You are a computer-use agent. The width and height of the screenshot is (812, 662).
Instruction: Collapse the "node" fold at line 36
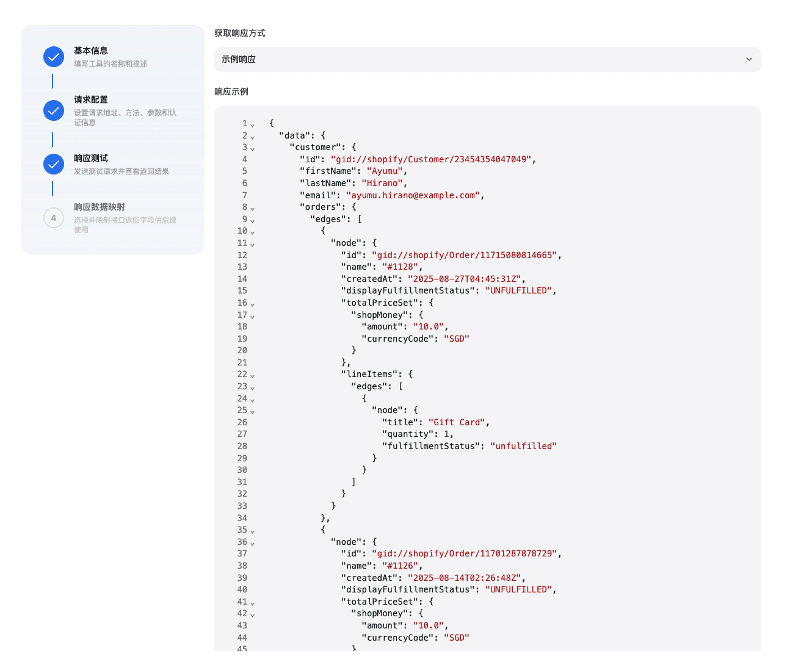(x=252, y=543)
